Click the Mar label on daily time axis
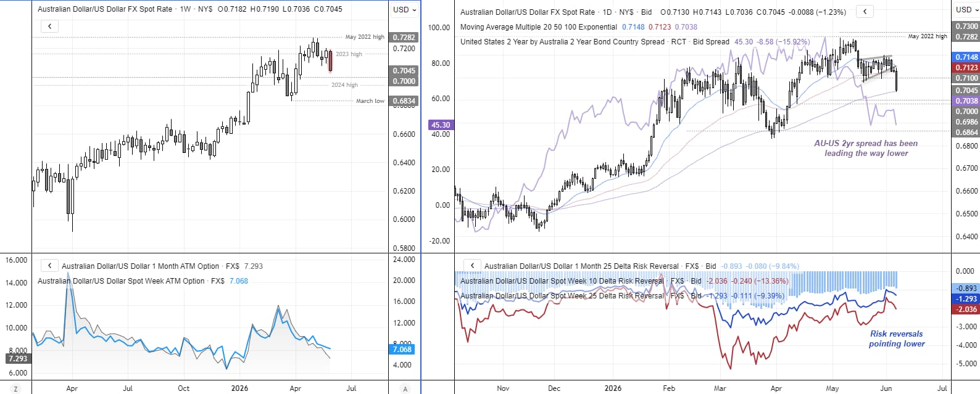980x394 pixels. click(720, 388)
